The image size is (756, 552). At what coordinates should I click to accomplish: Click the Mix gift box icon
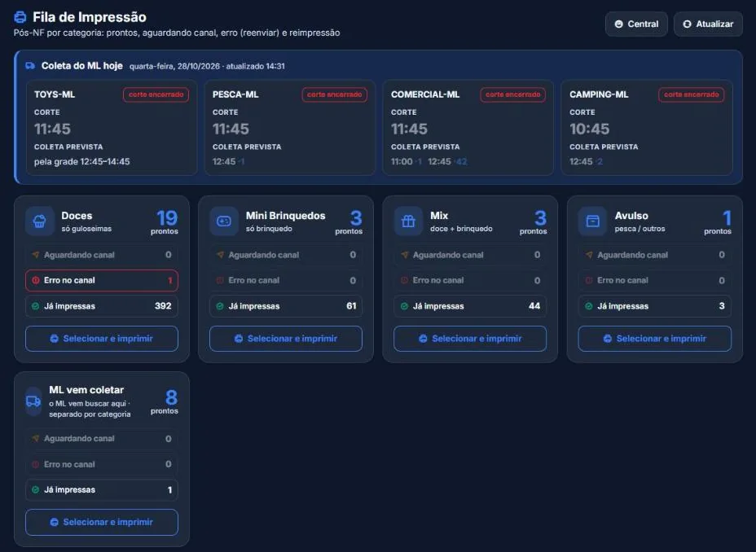[408, 221]
